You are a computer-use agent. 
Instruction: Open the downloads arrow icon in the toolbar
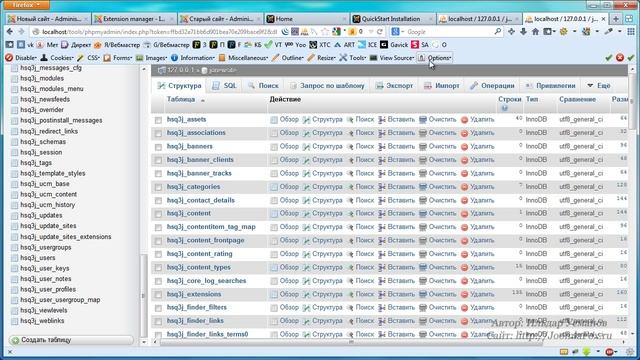[523, 31]
